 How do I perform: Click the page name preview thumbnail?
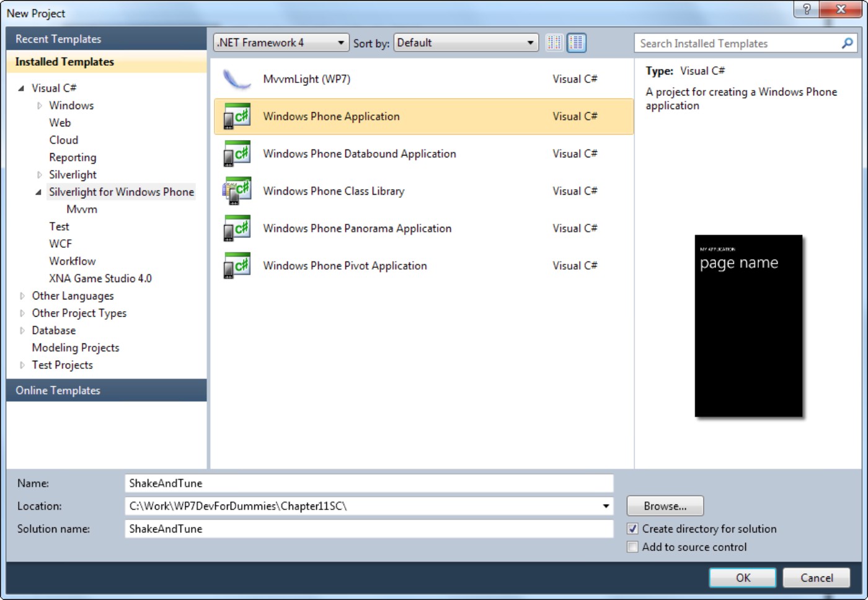748,326
